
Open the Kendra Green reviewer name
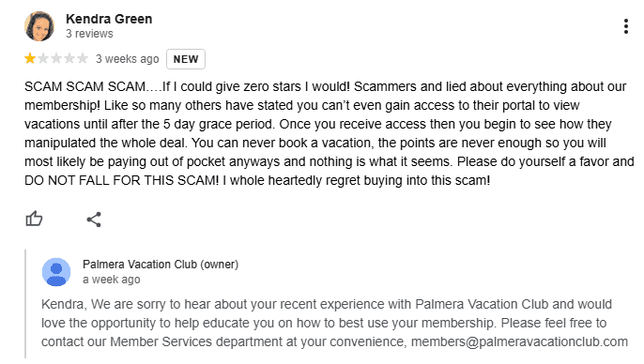(109, 19)
